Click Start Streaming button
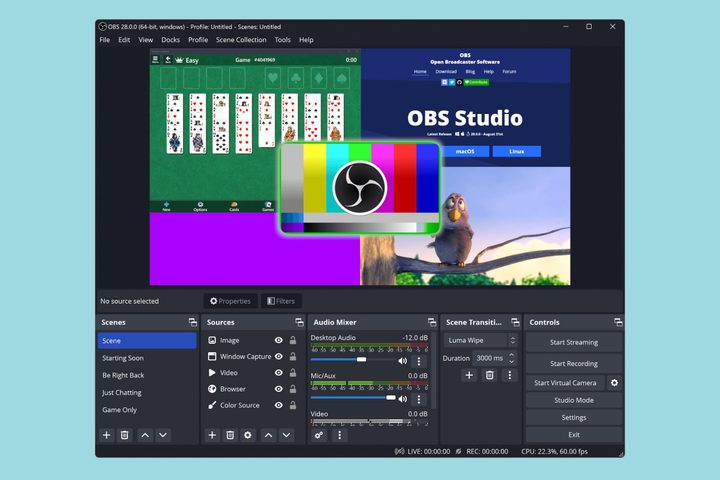 click(x=574, y=342)
